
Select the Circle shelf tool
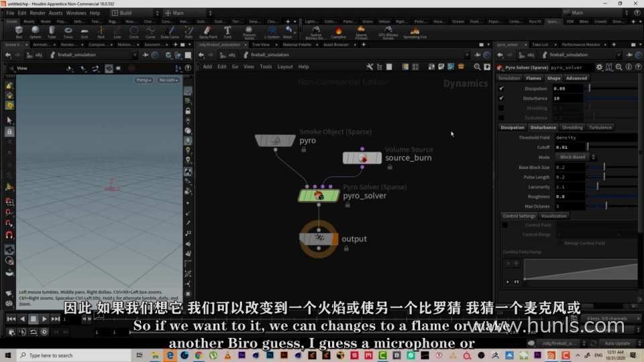134,32
